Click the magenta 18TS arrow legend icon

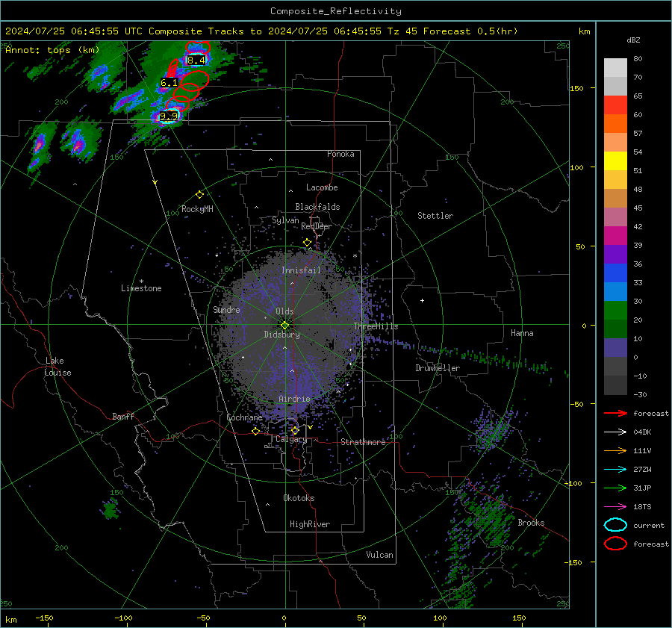click(x=615, y=507)
